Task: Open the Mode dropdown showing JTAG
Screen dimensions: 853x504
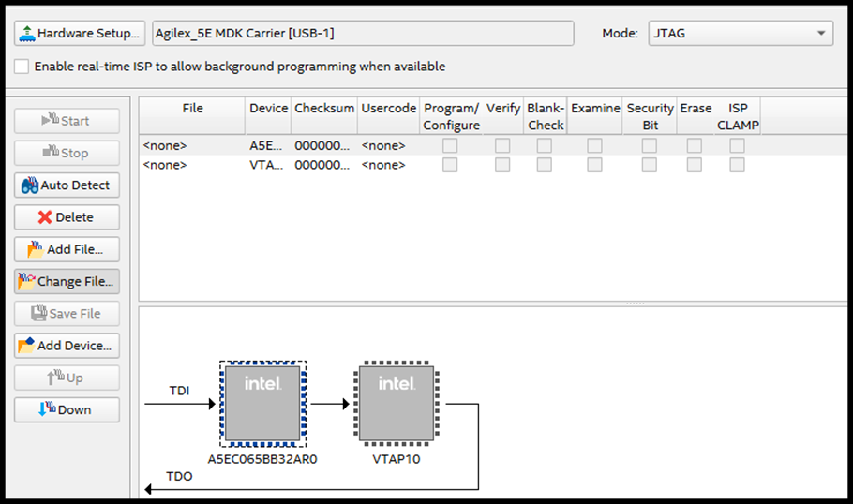Action: 741,34
